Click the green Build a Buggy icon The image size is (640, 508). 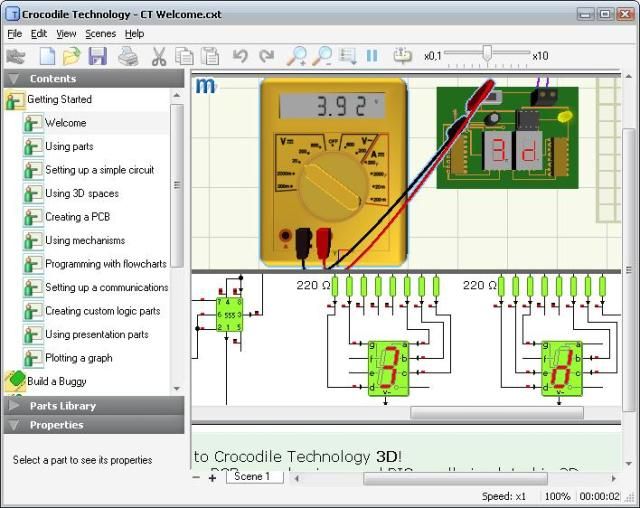[x=15, y=381]
